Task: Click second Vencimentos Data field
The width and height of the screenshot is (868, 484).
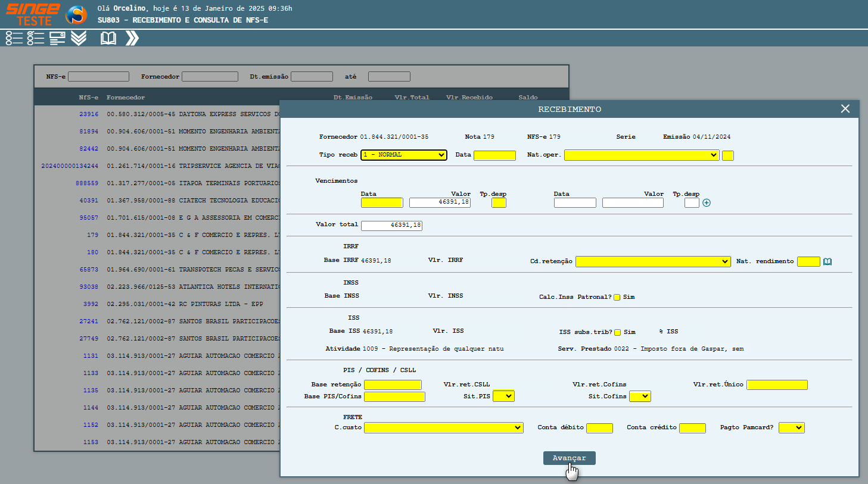Action: (x=575, y=203)
